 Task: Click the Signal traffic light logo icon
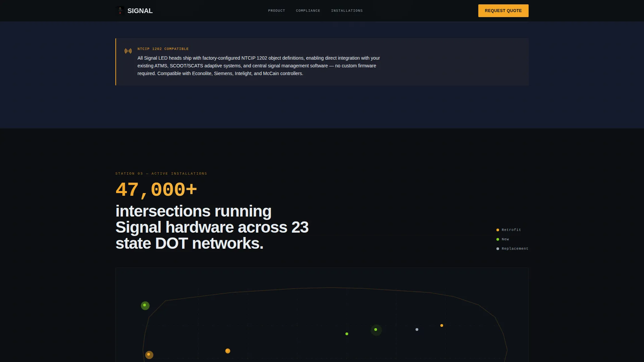[x=120, y=11]
